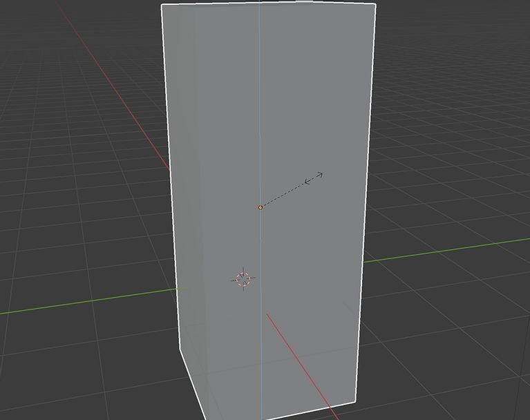Click the dashed line from the origin
Viewport: 530px width, 420px height.
[x=283, y=195]
